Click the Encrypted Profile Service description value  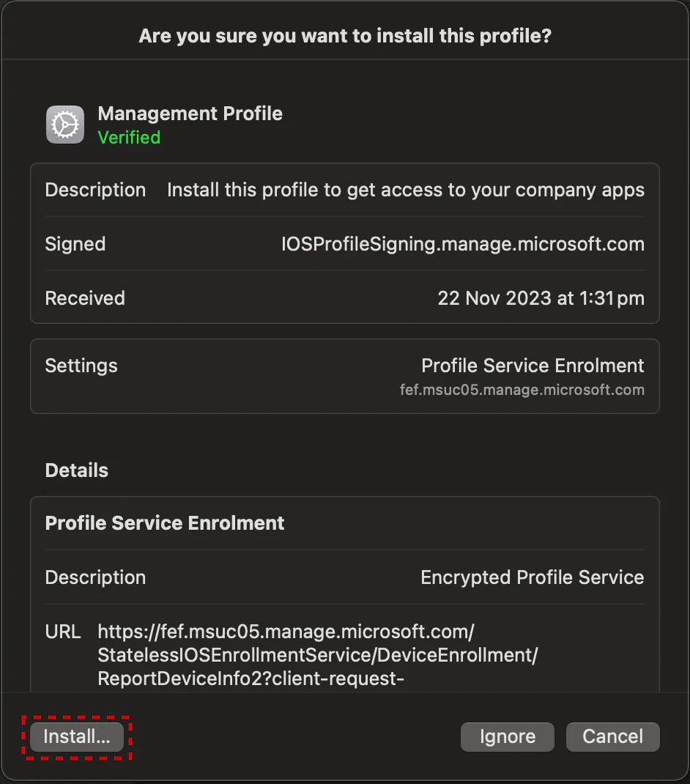pos(532,577)
